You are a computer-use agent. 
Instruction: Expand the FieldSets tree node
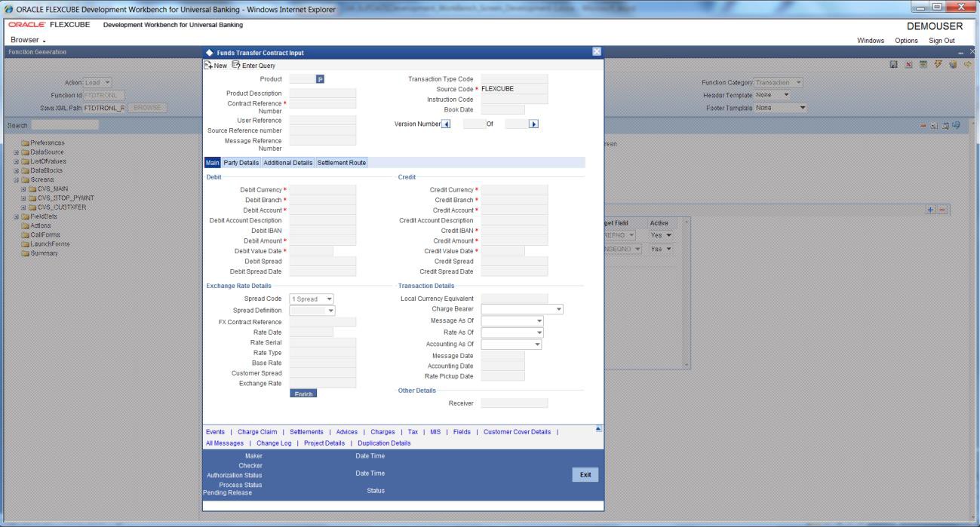[x=17, y=216]
